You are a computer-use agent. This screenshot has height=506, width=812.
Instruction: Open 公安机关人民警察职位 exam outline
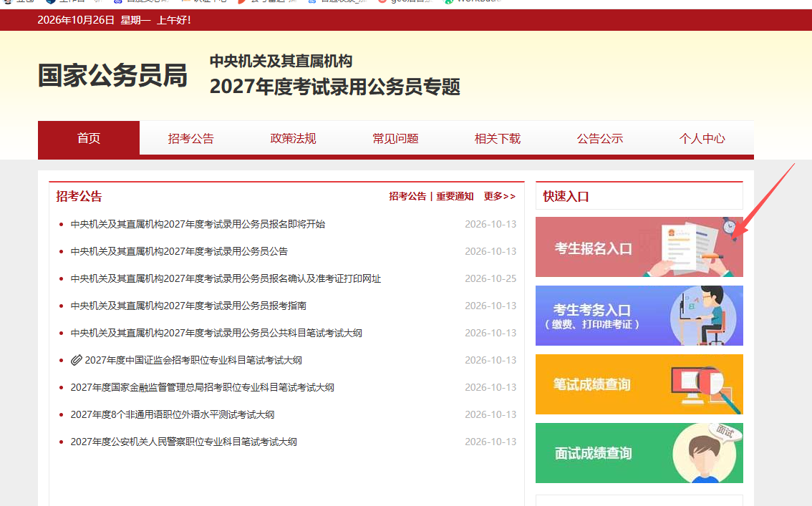pyautogui.click(x=184, y=442)
